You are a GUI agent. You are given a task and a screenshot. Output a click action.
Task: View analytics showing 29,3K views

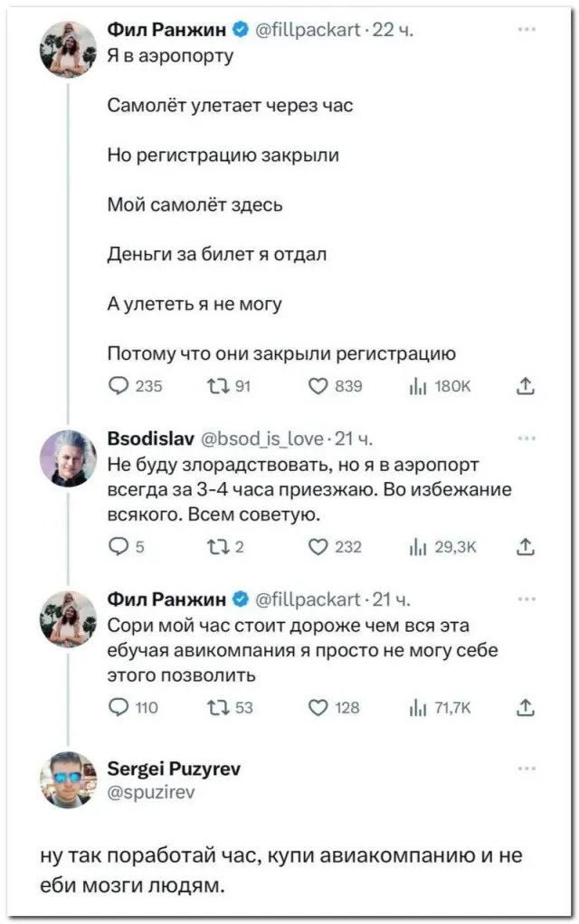coord(420,546)
